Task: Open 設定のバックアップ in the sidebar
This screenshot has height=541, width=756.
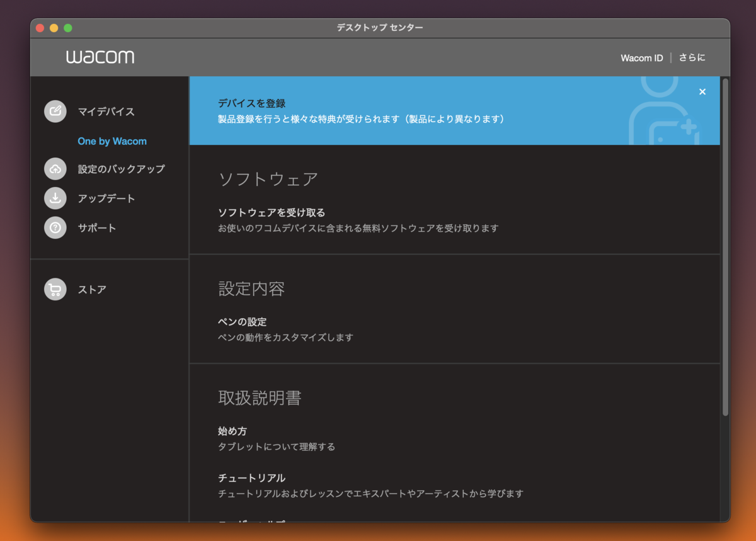Action: (x=122, y=169)
